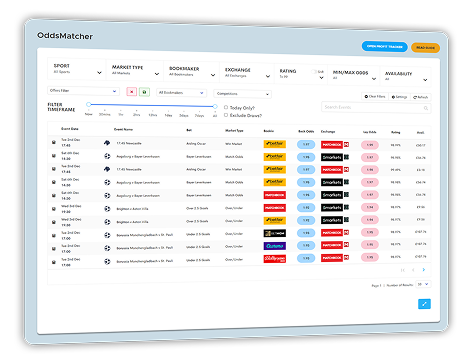The height and width of the screenshot is (364, 471).
Task: Open the Settings button above search
Action: point(399,97)
